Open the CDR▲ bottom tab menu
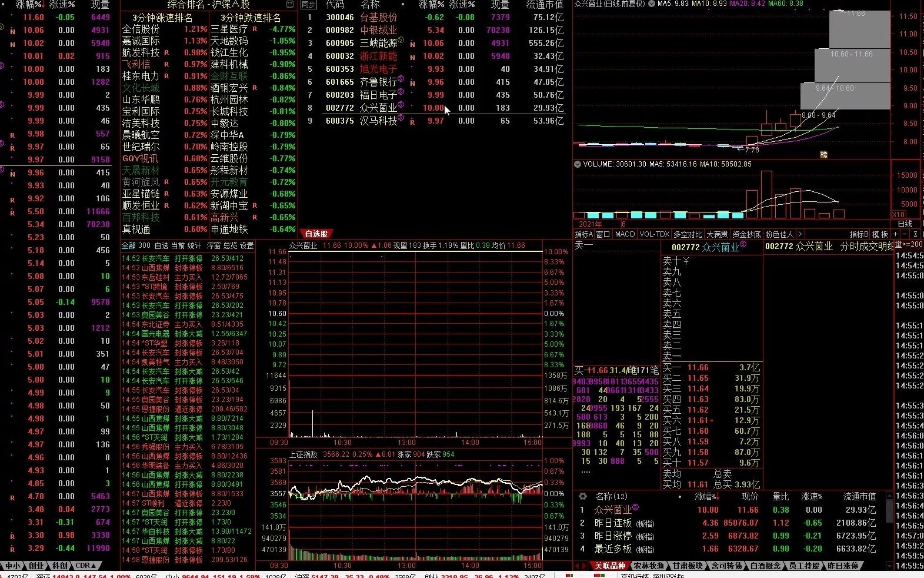Image resolution: width=924 pixels, height=578 pixels. coord(86,566)
